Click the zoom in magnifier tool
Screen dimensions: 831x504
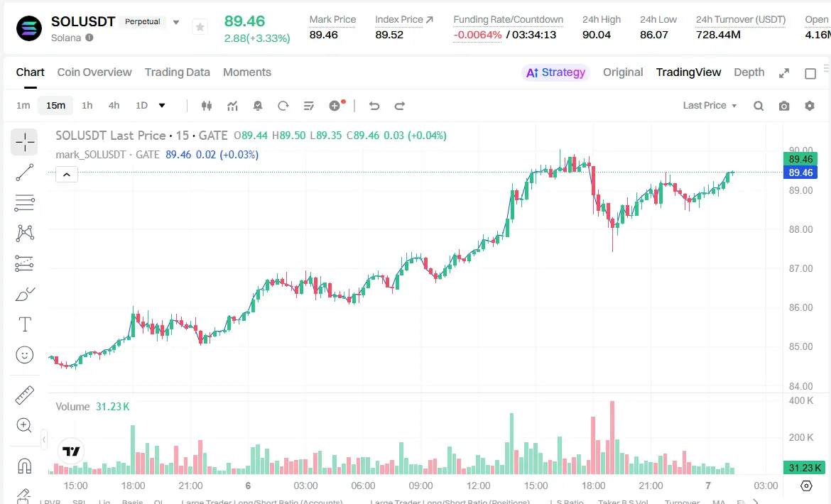pyautogui.click(x=24, y=425)
